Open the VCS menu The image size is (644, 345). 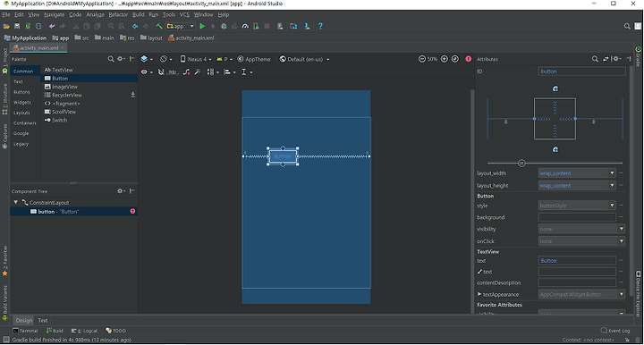tap(185, 15)
